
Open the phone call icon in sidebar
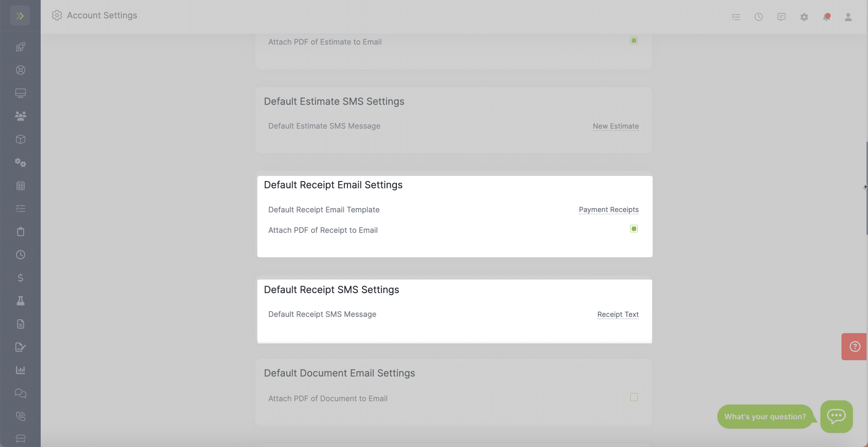[x=20, y=416]
